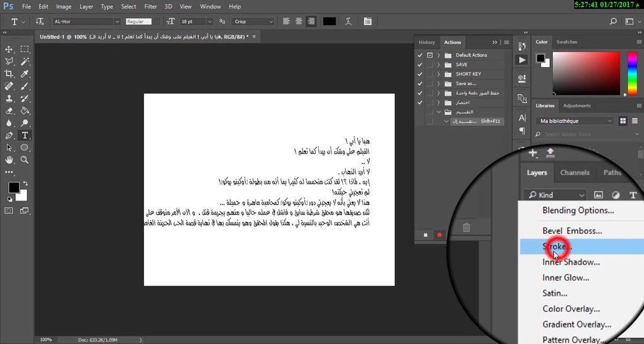This screenshot has width=644, height=344.
Task: Open the font family AL-Hor dropdown
Action: click(116, 21)
